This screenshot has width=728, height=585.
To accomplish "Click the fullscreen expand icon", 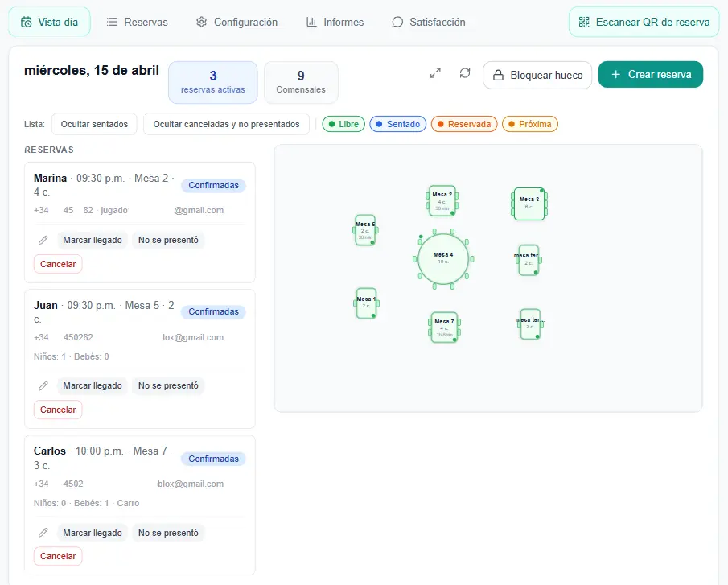I will pos(435,74).
